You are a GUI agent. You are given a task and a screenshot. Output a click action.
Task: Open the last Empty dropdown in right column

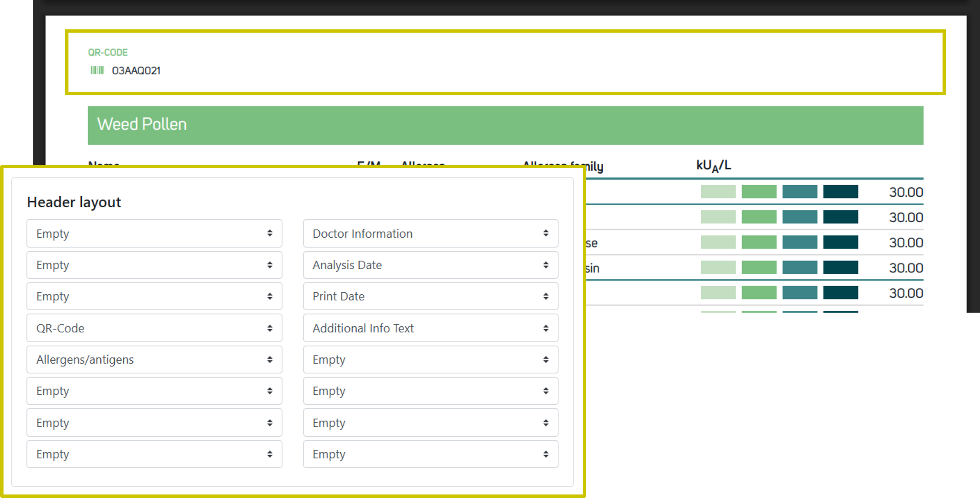click(430, 454)
